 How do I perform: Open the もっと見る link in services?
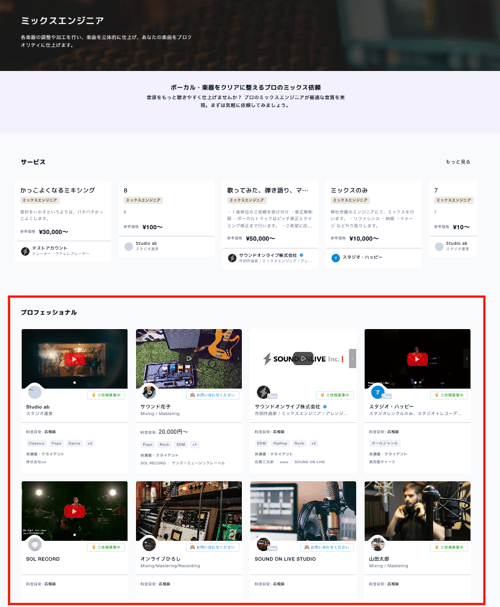pyautogui.click(x=458, y=162)
